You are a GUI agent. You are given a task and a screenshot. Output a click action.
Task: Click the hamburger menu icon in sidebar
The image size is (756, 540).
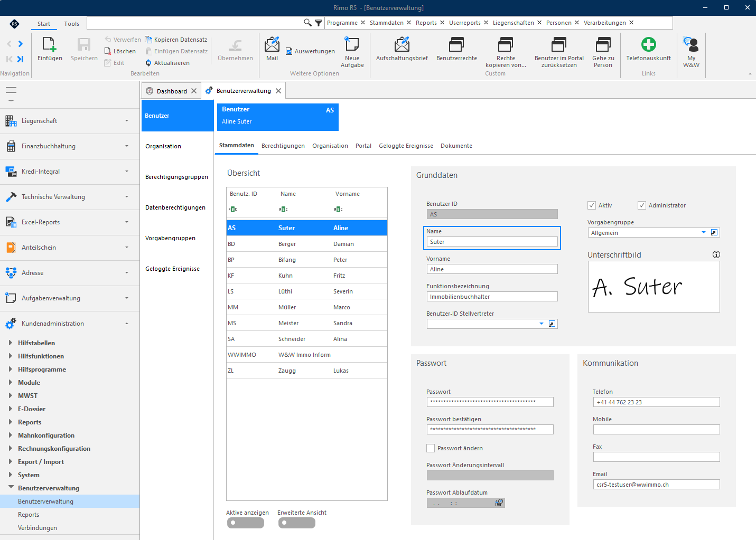[11, 90]
